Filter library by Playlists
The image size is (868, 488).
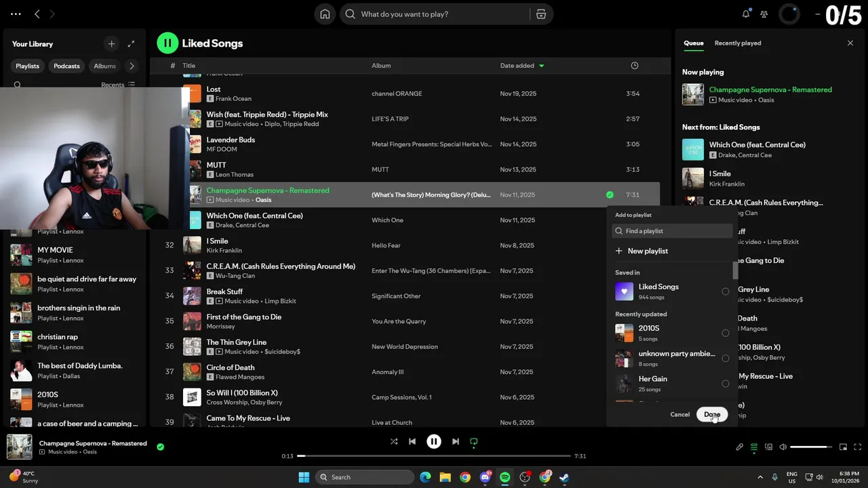pos(28,66)
